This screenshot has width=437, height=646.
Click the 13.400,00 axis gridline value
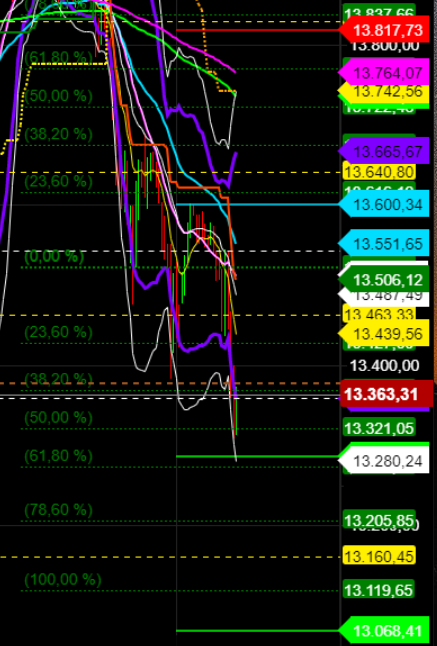[x=385, y=365]
